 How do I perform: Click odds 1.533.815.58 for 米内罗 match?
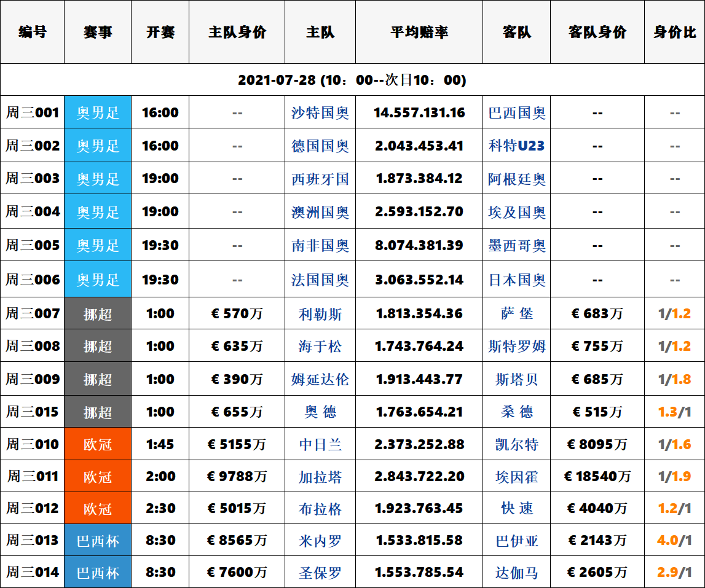(419, 541)
